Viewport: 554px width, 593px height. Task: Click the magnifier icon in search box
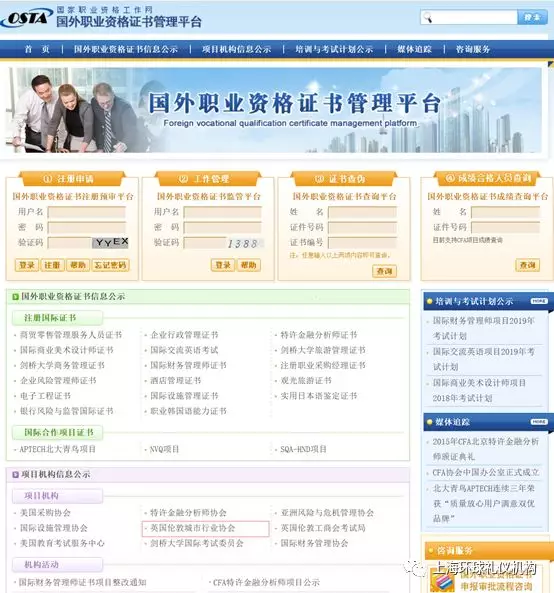(427, 17)
